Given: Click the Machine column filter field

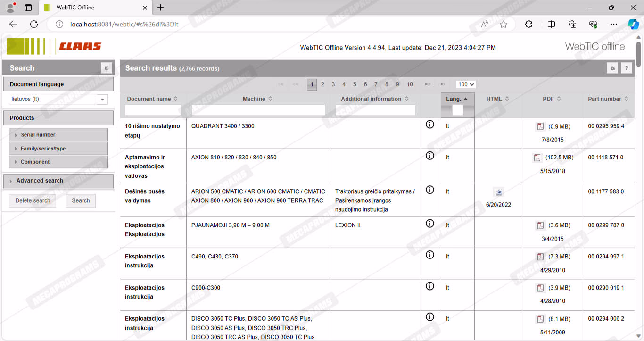Looking at the screenshot, I should 258,110.
